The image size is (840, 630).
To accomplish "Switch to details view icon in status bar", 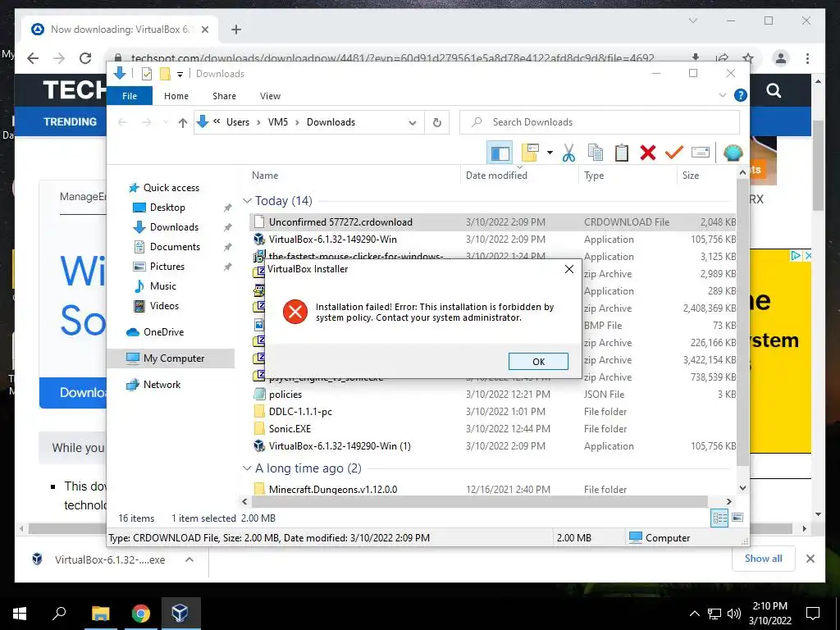I will click(x=719, y=518).
